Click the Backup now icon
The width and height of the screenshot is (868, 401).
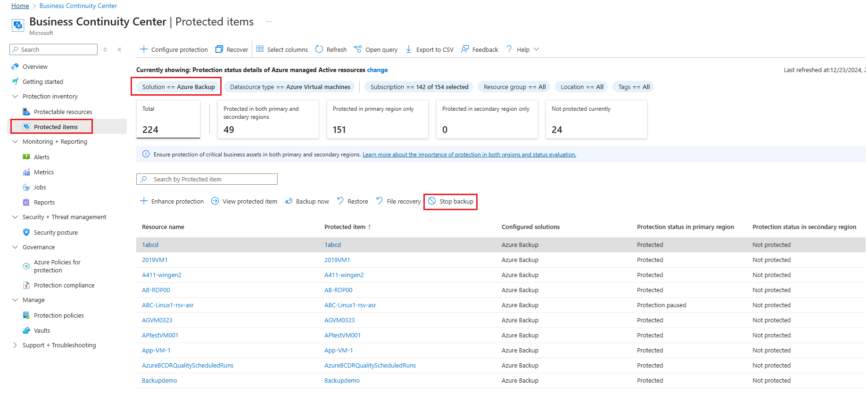click(289, 201)
